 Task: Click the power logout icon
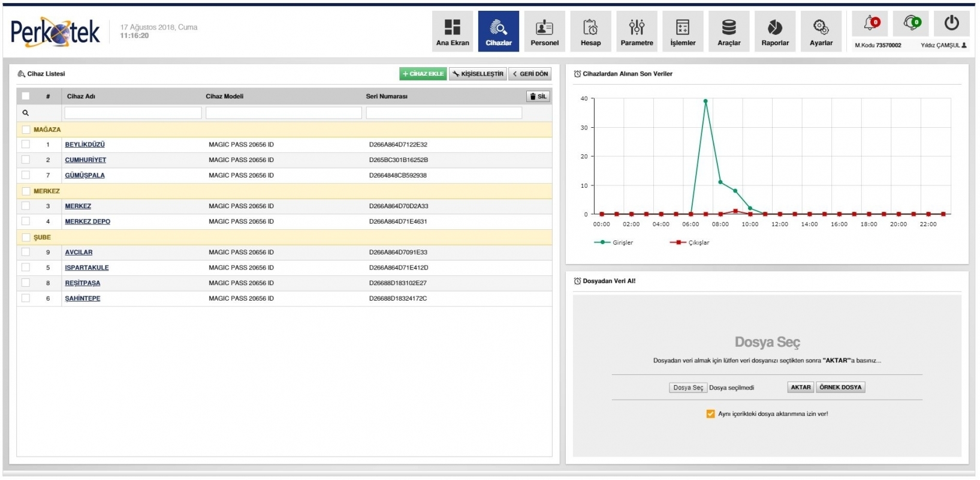pos(951,23)
